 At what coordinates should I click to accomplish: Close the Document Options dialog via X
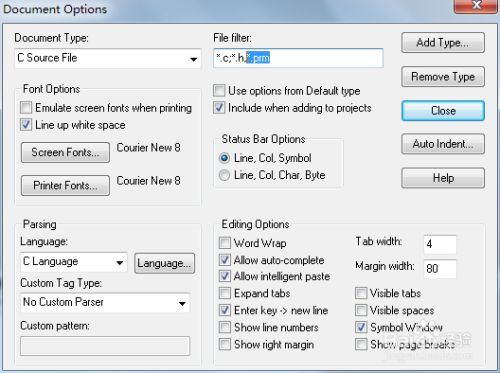[x=476, y=6]
